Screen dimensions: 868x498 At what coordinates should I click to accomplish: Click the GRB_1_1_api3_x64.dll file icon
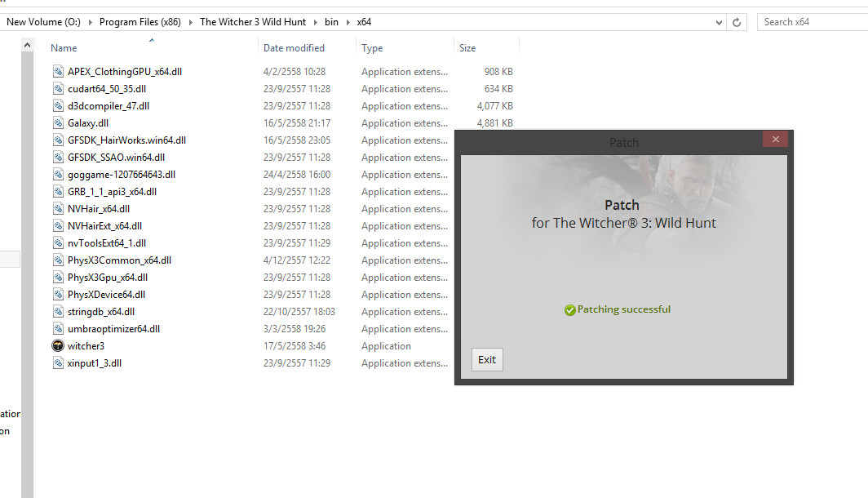58,192
